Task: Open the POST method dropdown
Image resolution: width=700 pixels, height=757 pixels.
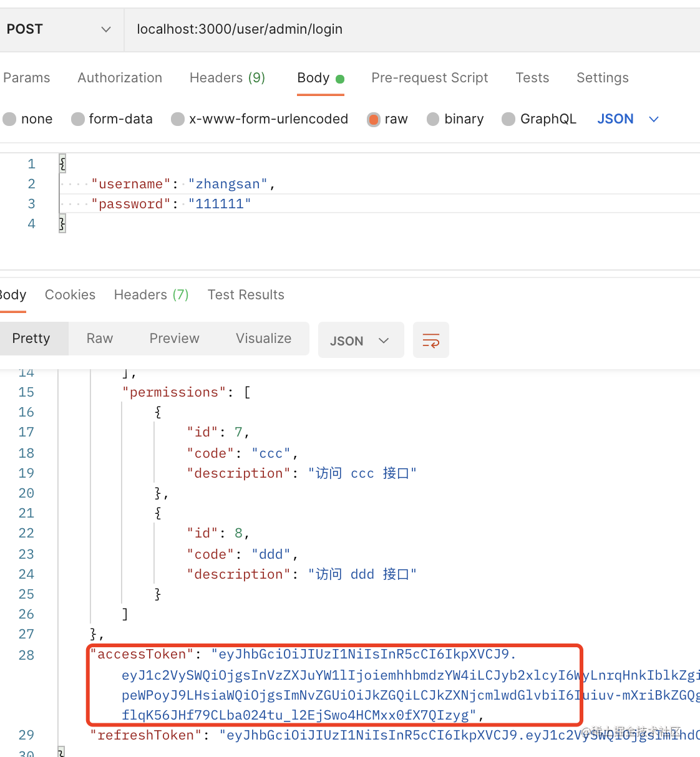Action: [59, 29]
